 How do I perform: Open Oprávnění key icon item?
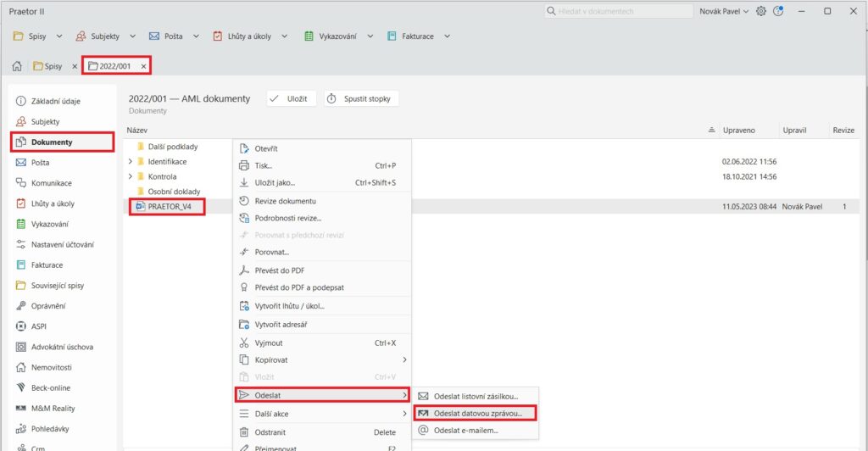coord(47,305)
